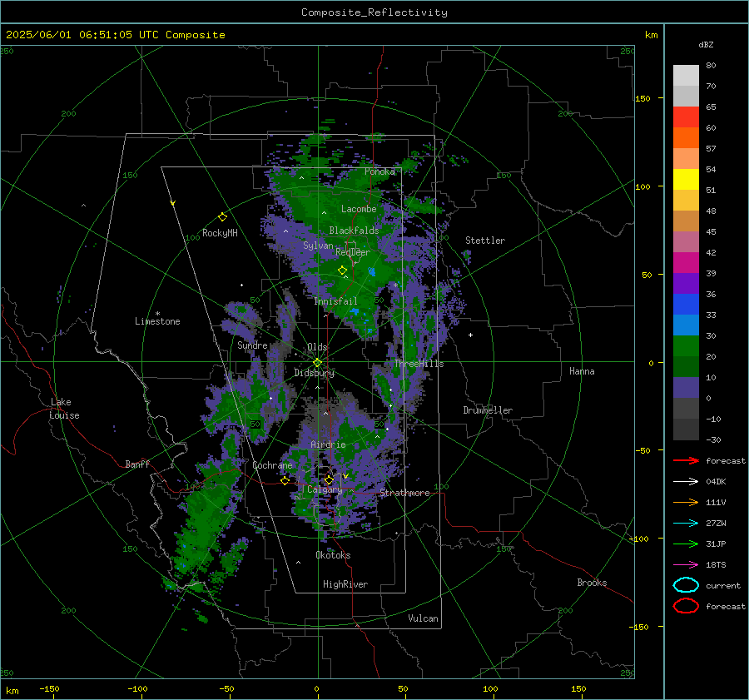Click the white 04DK arrow icon

click(x=686, y=482)
